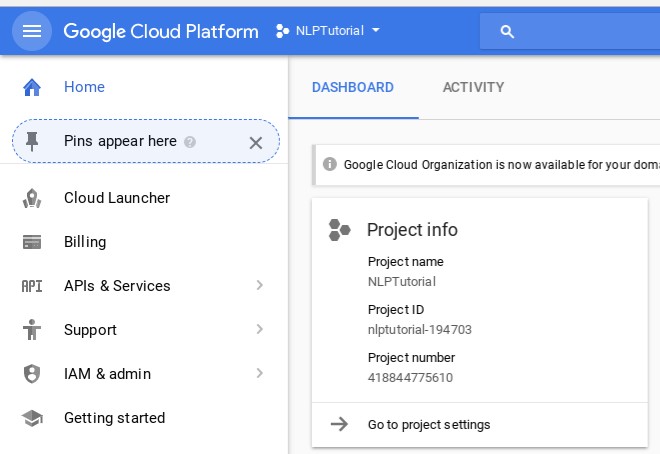660x454 pixels.
Task: Click the Project number label
Action: click(x=411, y=358)
